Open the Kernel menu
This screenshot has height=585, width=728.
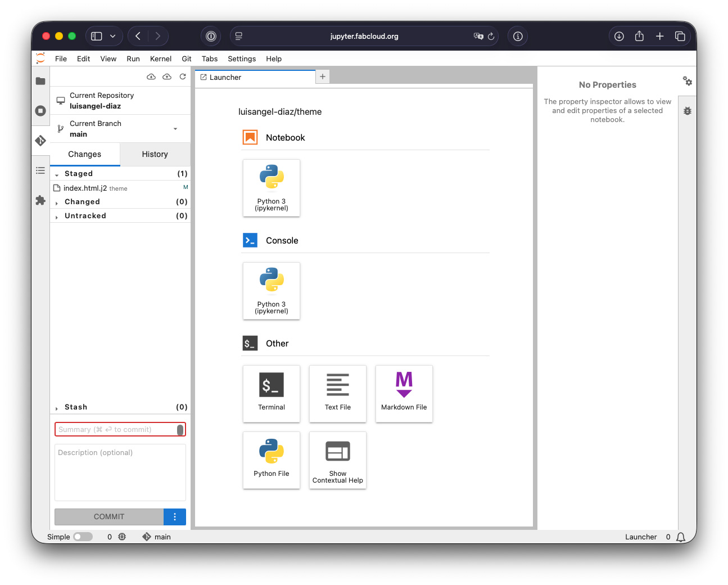(x=160, y=58)
